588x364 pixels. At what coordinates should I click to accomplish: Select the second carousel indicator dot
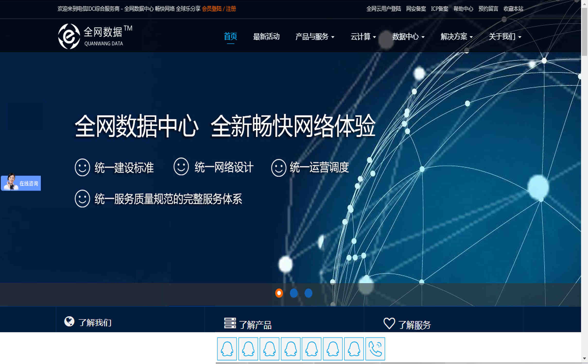point(294,293)
